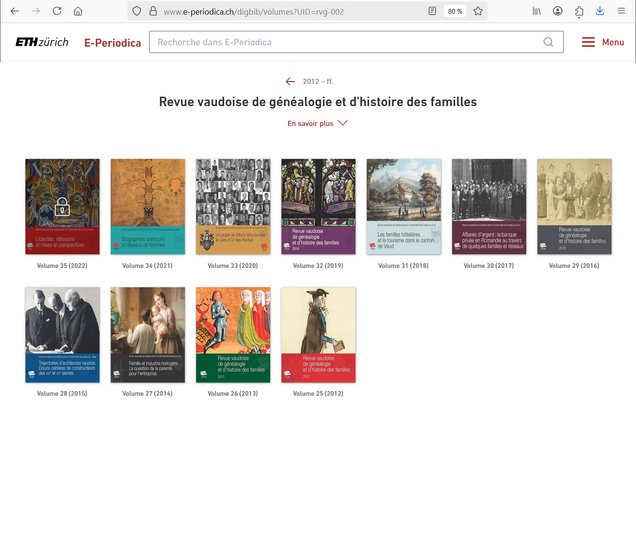The height and width of the screenshot is (533, 636).
Task: Click the chevron beside En savoir plus
Action: (343, 123)
